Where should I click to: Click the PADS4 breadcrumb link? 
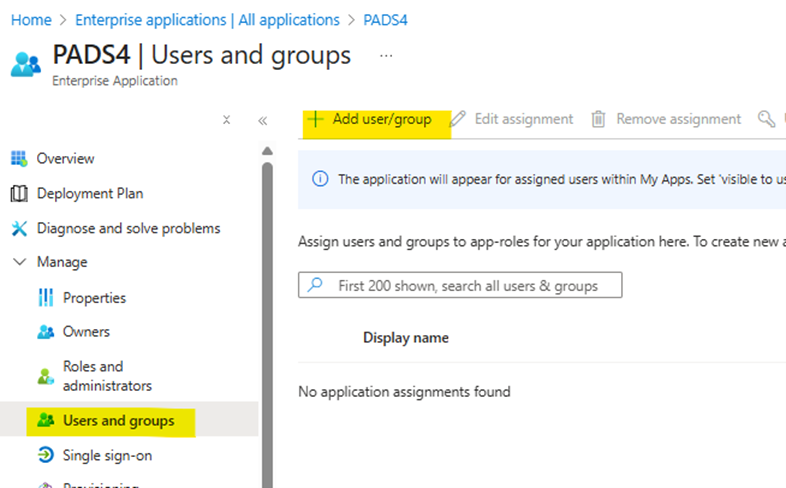385,20
